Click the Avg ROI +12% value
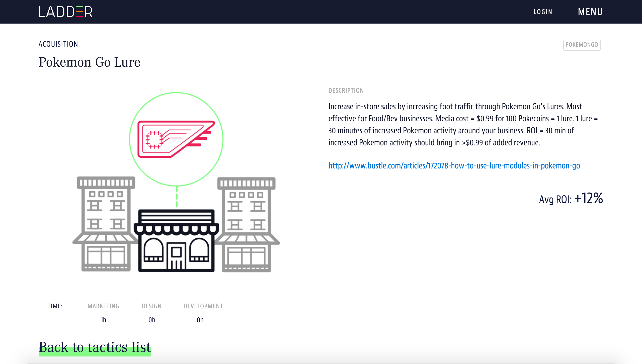The image size is (642, 364). [x=588, y=198]
